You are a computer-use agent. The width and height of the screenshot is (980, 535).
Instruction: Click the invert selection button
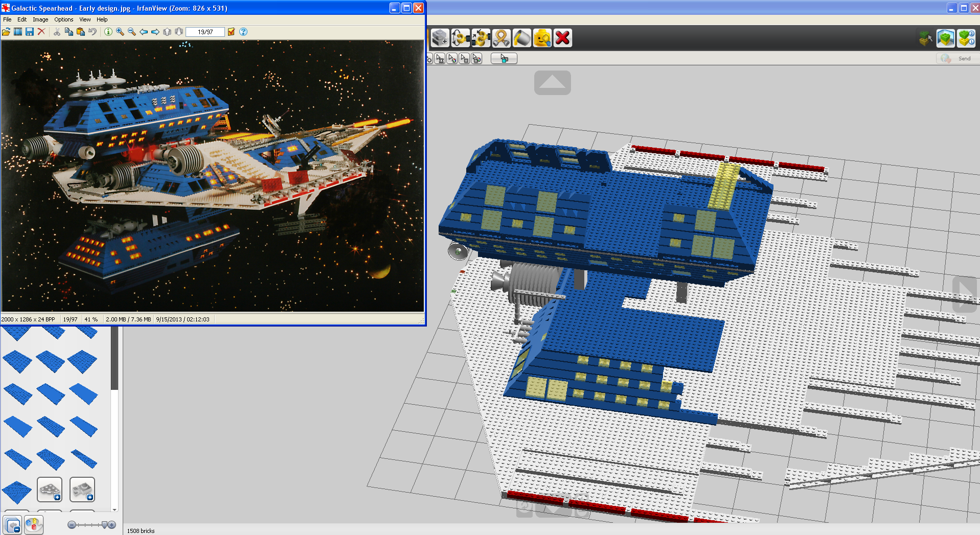[x=504, y=59]
